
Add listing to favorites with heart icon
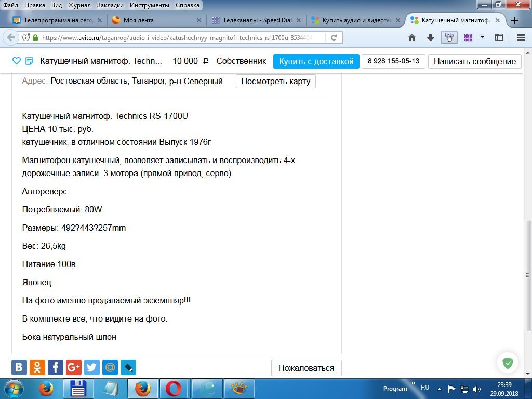coord(16,61)
